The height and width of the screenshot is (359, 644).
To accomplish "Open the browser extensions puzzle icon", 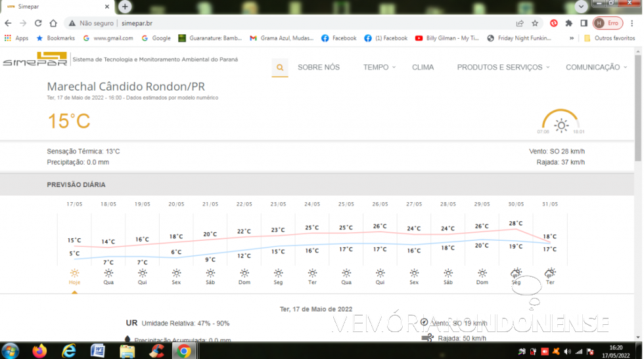I will 569,23.
